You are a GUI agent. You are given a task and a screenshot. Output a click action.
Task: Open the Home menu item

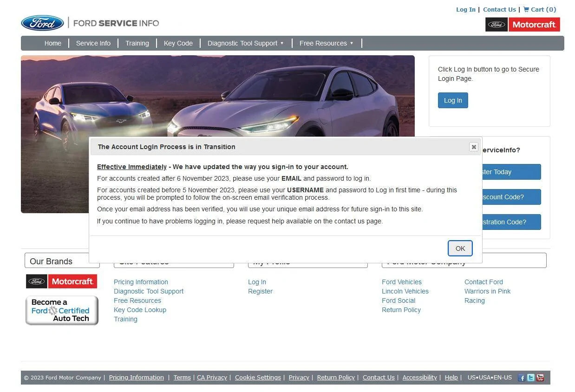point(53,43)
